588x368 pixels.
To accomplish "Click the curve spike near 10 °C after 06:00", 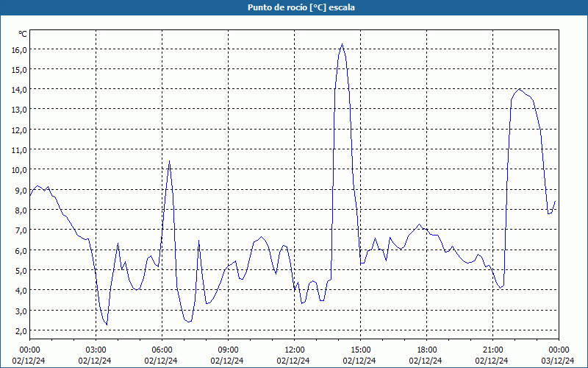I will point(170,161).
